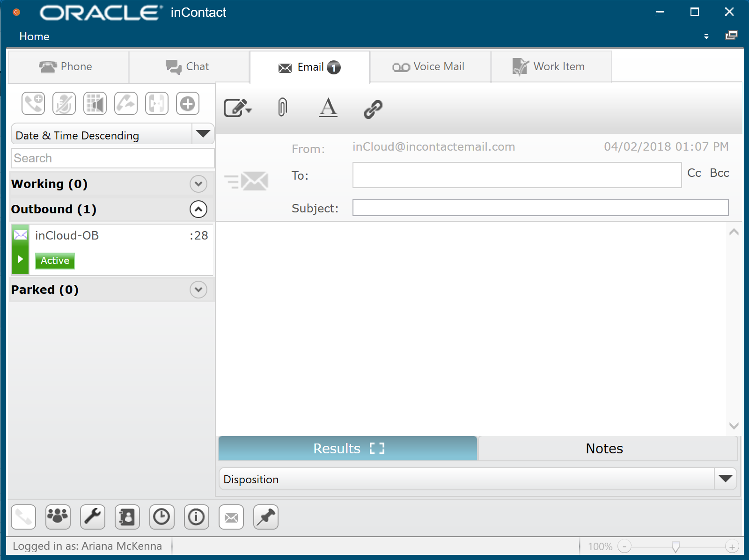The width and height of the screenshot is (749, 560).
Task: Click the zoom out minus button
Action: (624, 546)
